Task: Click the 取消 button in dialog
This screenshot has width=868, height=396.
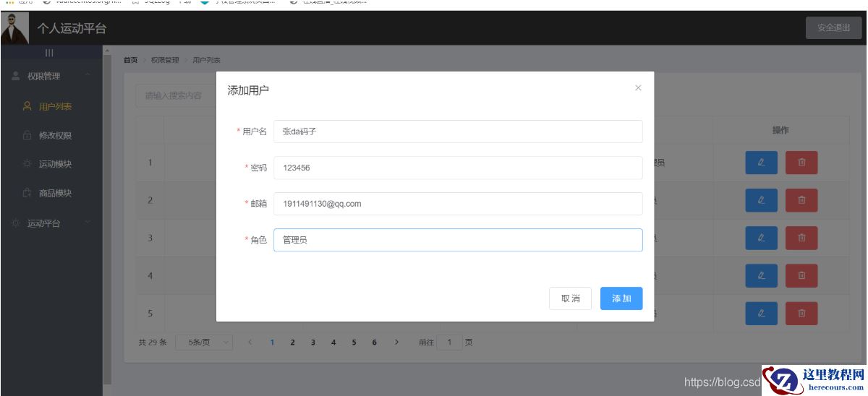Action: (570, 298)
